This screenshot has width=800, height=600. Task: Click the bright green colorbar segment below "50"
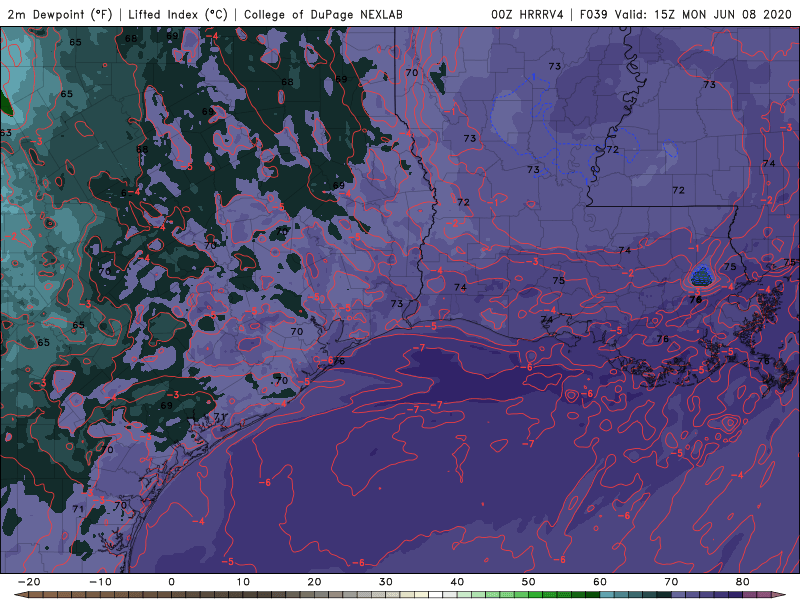(535, 595)
